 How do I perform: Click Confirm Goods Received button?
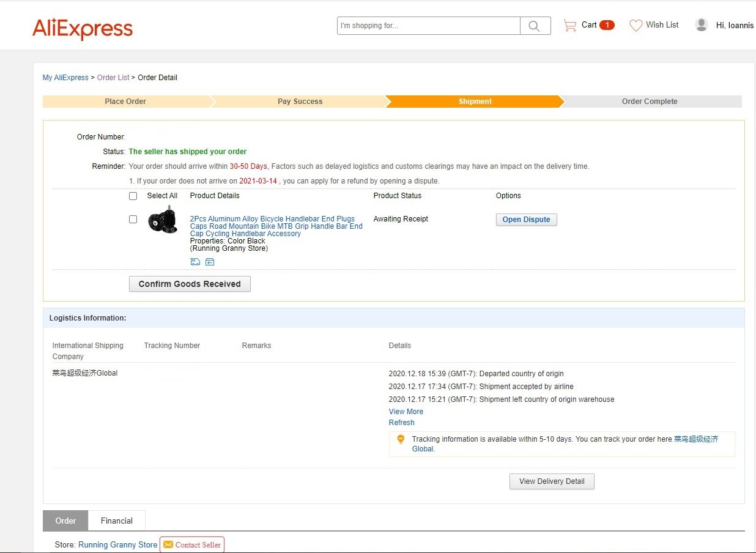tap(190, 284)
